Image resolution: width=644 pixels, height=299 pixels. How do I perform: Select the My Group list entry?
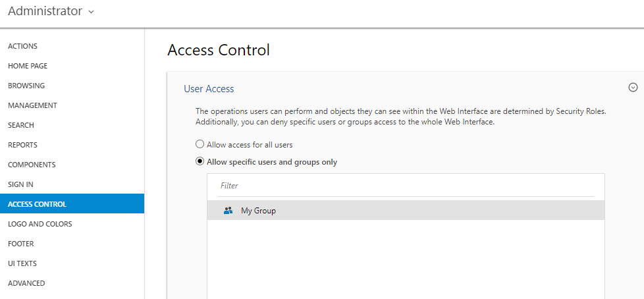[406, 210]
